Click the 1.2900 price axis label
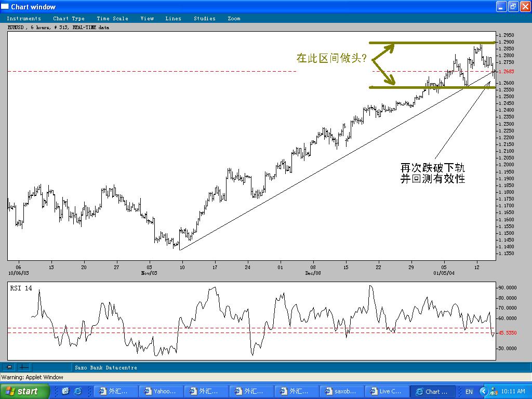Screen dimensions: 532x399 (506, 42)
